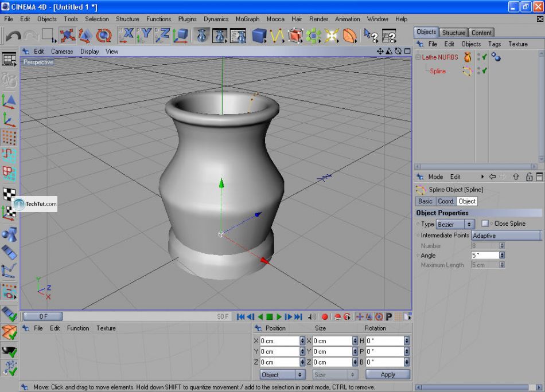This screenshot has height=392, width=545.
Task: Open the spline drawing tools icon
Action: pyautogui.click(x=277, y=36)
